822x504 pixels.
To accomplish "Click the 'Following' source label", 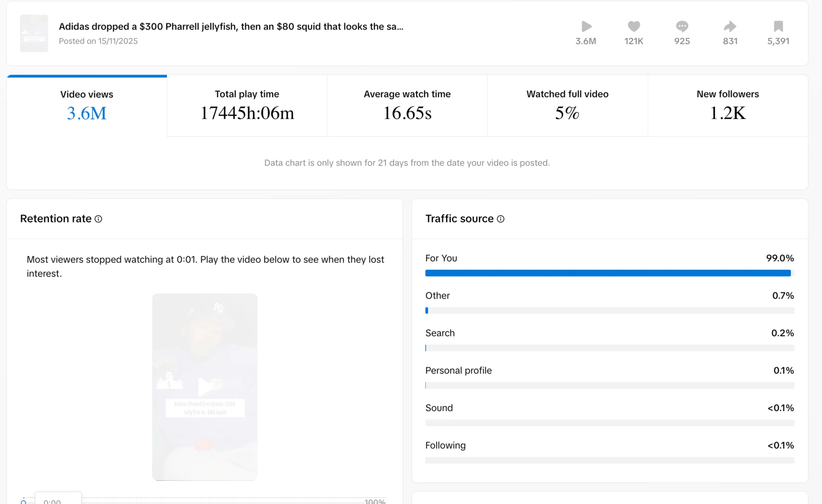I will pyautogui.click(x=445, y=445).
